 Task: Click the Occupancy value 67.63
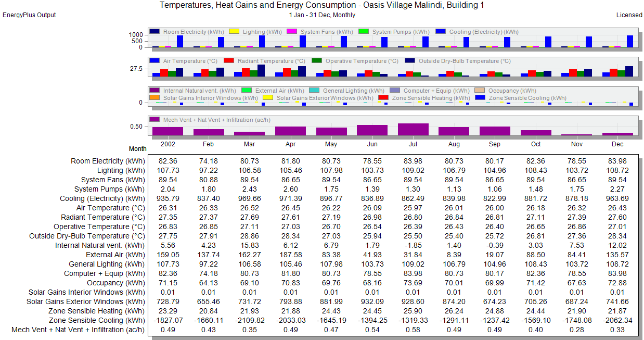[576, 283]
